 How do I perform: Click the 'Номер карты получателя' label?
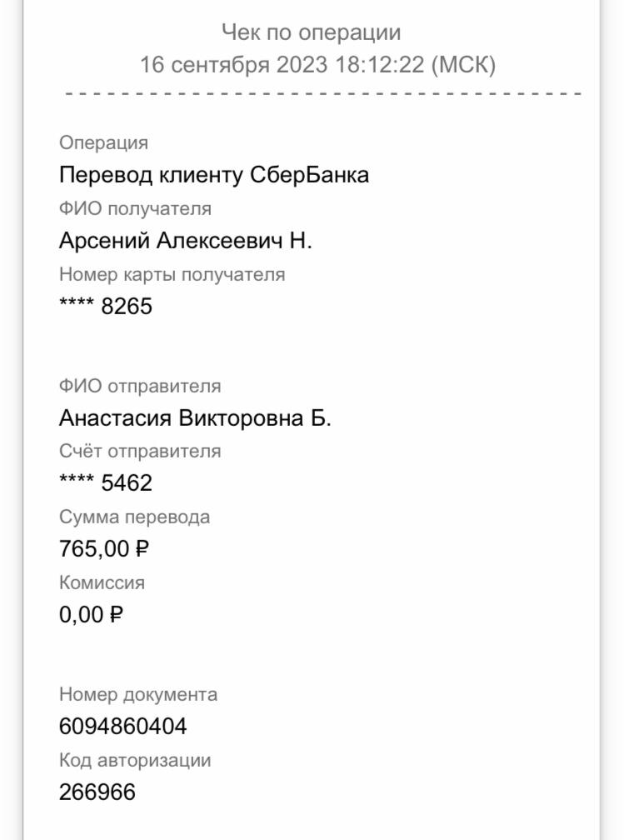tap(172, 274)
